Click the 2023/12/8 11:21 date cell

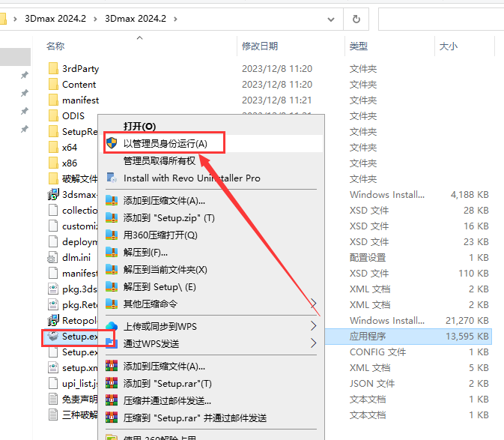(277, 100)
